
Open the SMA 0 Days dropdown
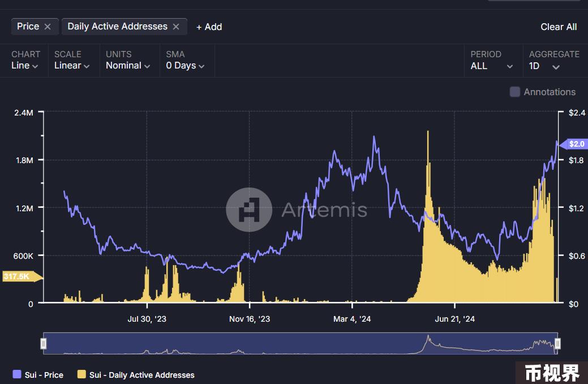tap(185, 66)
